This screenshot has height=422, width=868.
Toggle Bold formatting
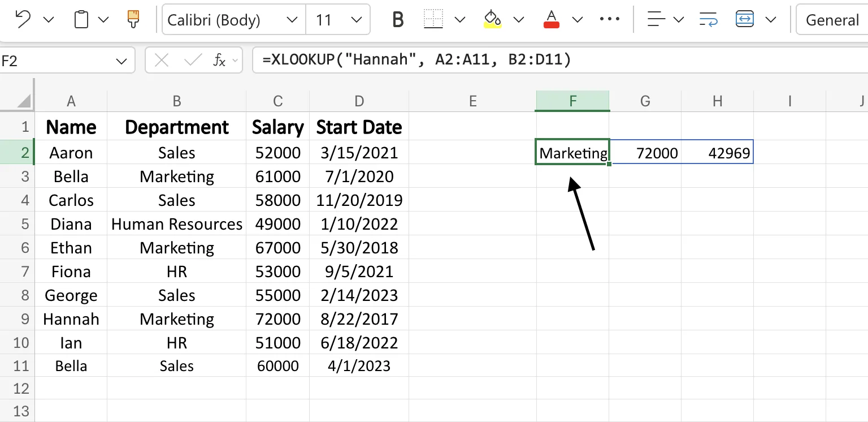point(398,20)
